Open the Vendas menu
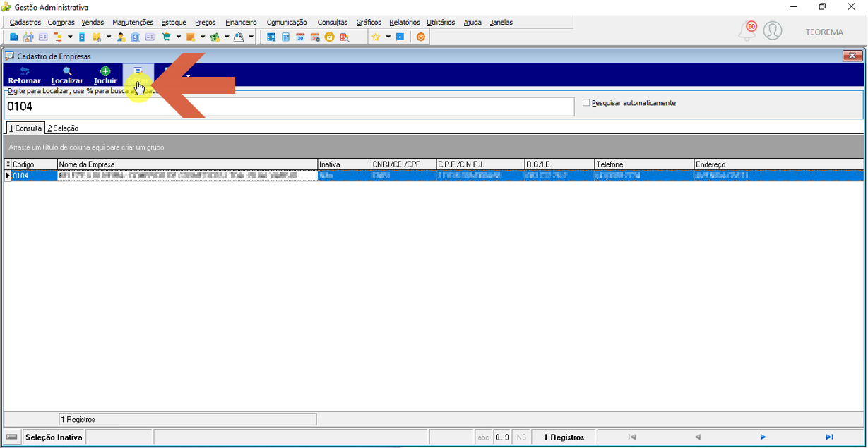Image resolution: width=868 pixels, height=448 pixels. tap(93, 23)
